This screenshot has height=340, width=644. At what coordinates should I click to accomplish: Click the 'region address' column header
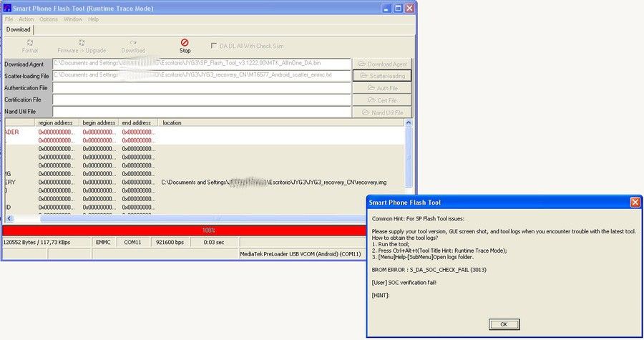pos(55,123)
